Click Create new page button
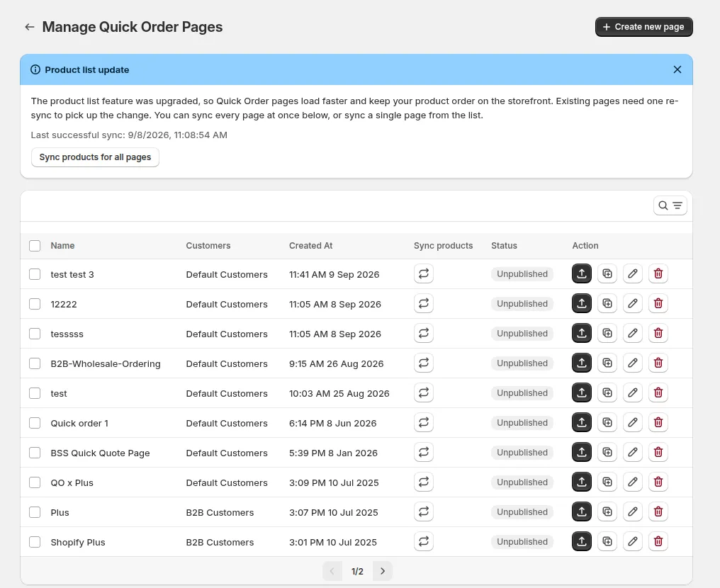This screenshot has width=720, height=588. 643,27
